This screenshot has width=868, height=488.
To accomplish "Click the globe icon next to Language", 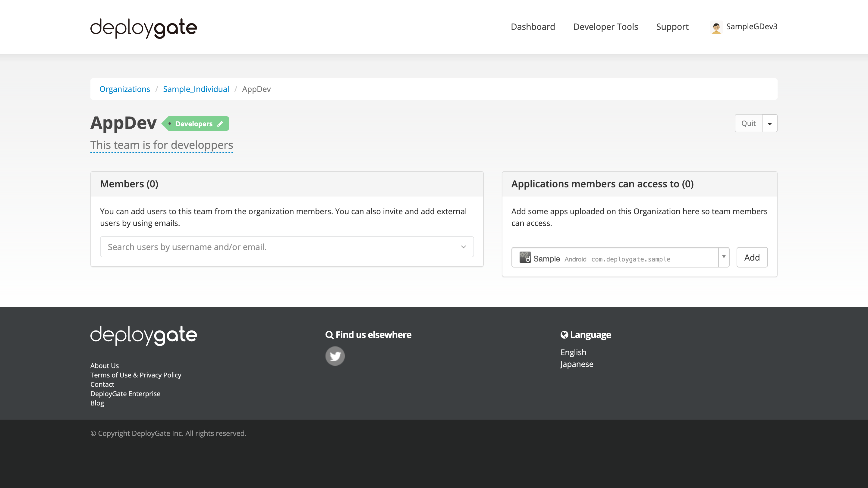I will coord(564,334).
